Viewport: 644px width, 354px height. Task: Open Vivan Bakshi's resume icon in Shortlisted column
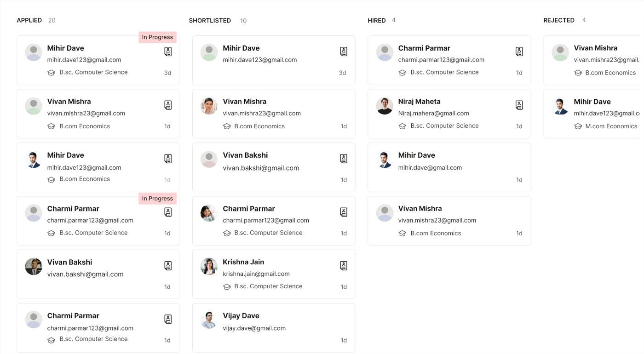coord(343,159)
